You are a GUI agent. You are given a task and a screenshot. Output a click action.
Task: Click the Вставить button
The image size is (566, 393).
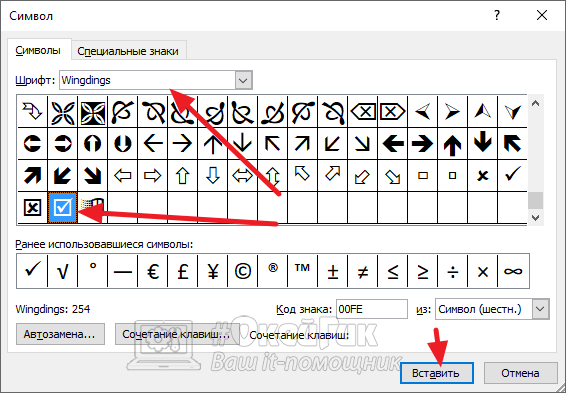pyautogui.click(x=436, y=373)
